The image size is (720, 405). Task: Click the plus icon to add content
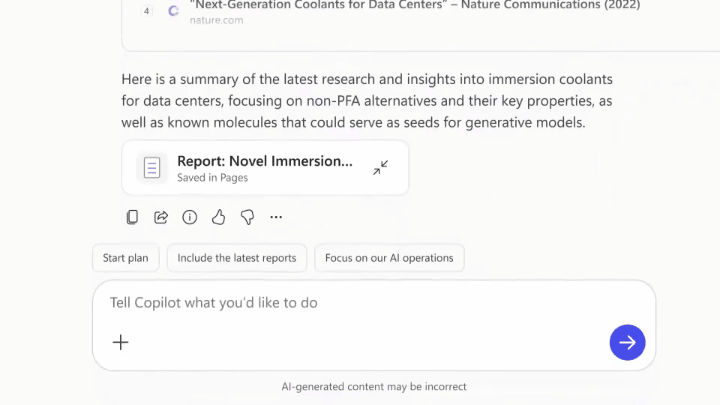click(x=121, y=342)
